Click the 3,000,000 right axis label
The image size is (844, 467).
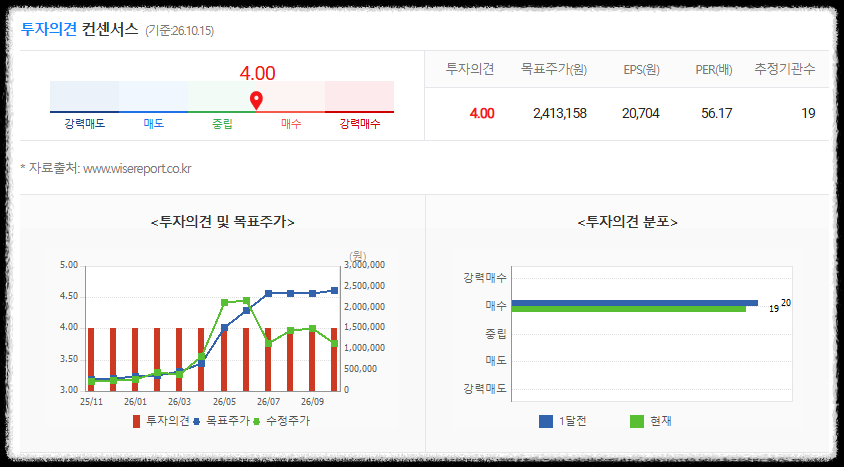coord(363,265)
